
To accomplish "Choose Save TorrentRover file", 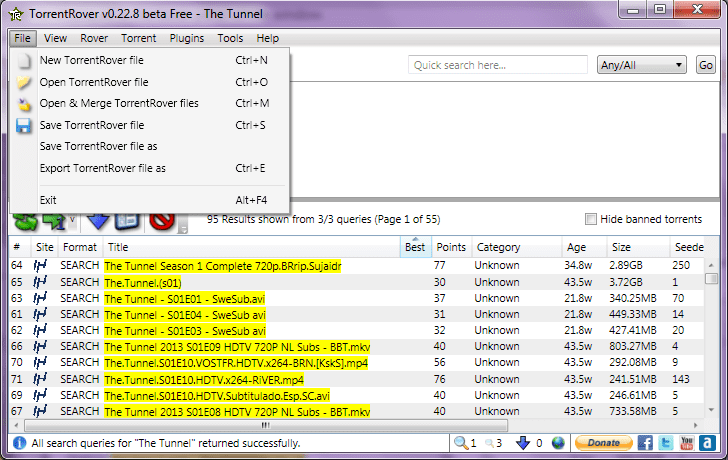I will (150, 125).
